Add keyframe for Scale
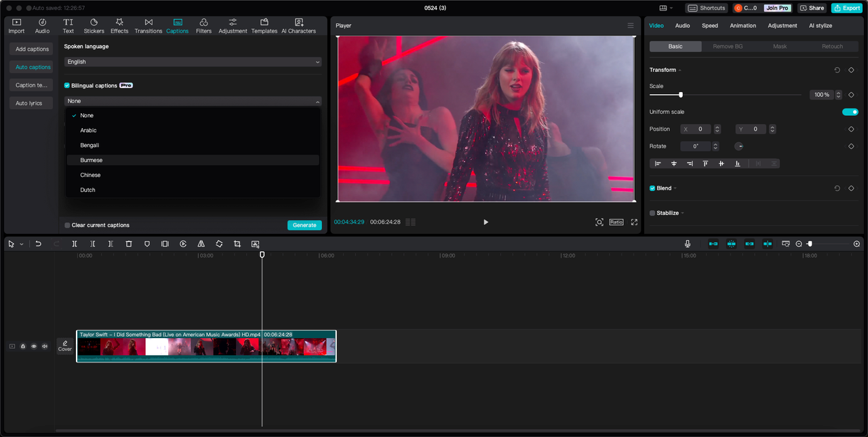 (x=851, y=95)
